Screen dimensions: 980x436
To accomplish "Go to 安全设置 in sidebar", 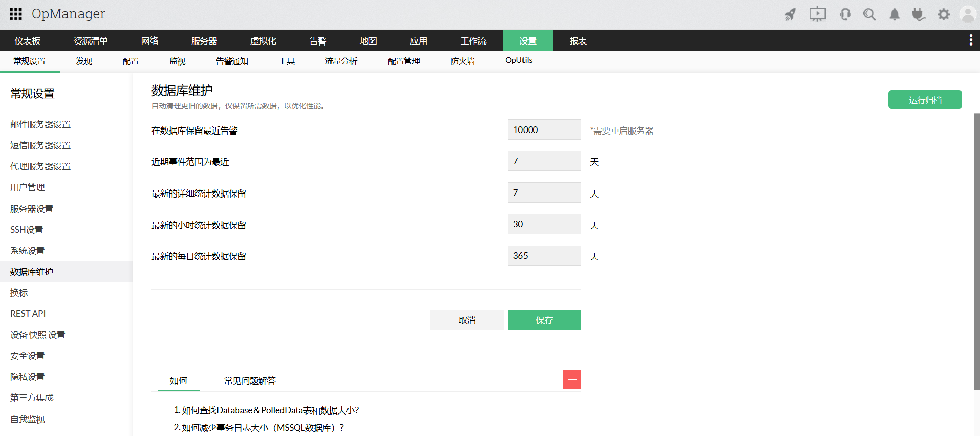I will [28, 356].
